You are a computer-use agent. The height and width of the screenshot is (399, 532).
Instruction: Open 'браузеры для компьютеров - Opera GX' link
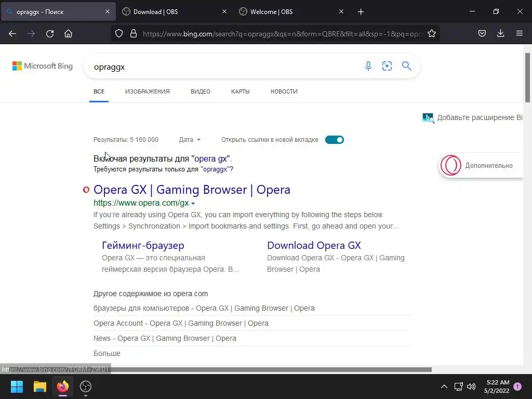(204, 309)
